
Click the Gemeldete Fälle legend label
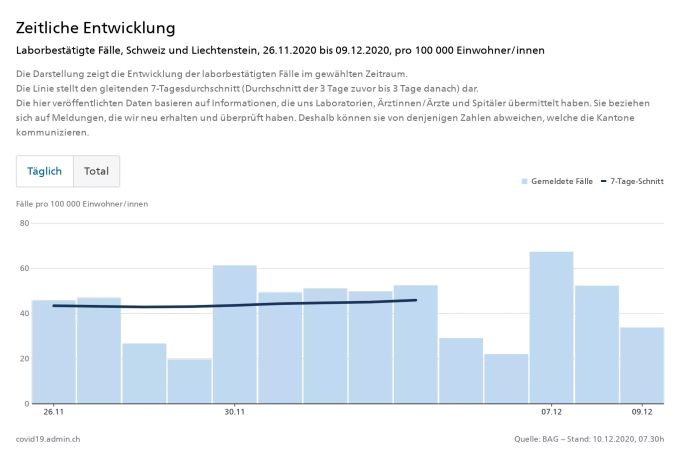pos(562,181)
